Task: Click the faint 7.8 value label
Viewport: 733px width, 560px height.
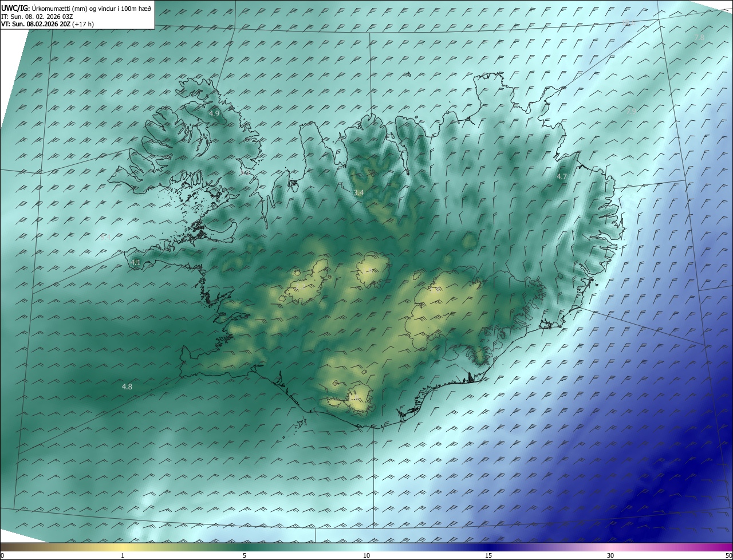Action: [699, 37]
